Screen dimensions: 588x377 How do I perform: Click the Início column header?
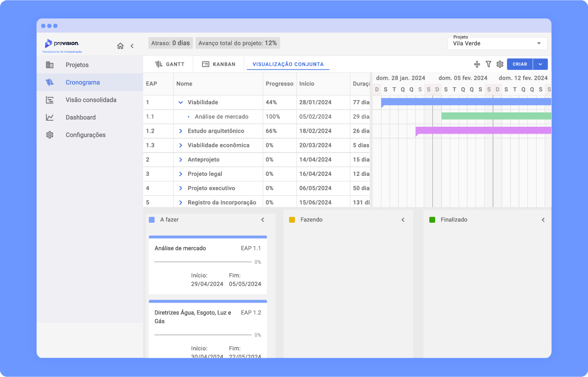coord(323,84)
